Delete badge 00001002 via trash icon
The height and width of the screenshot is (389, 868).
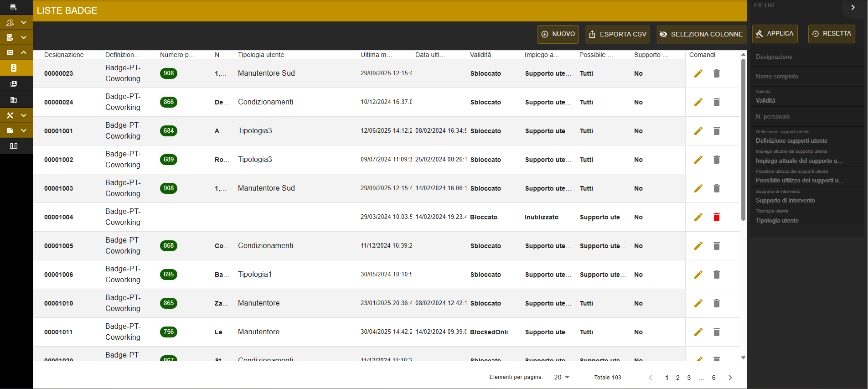(x=717, y=160)
